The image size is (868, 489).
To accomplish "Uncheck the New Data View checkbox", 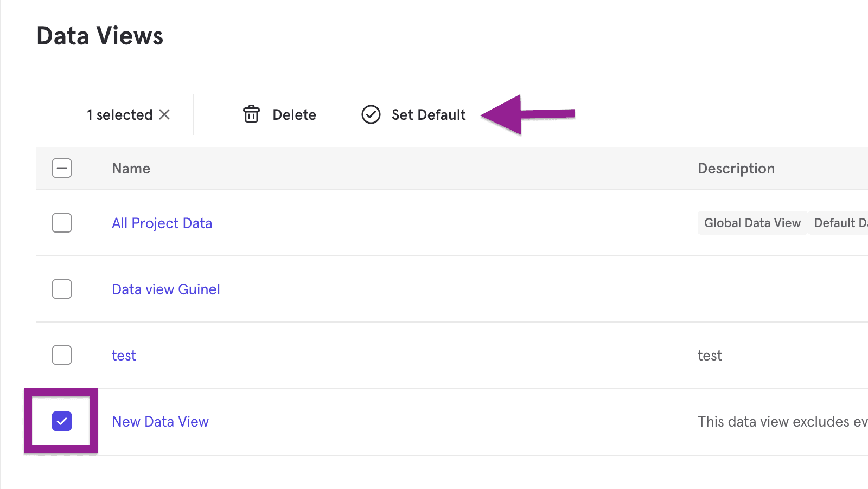I will point(62,421).
